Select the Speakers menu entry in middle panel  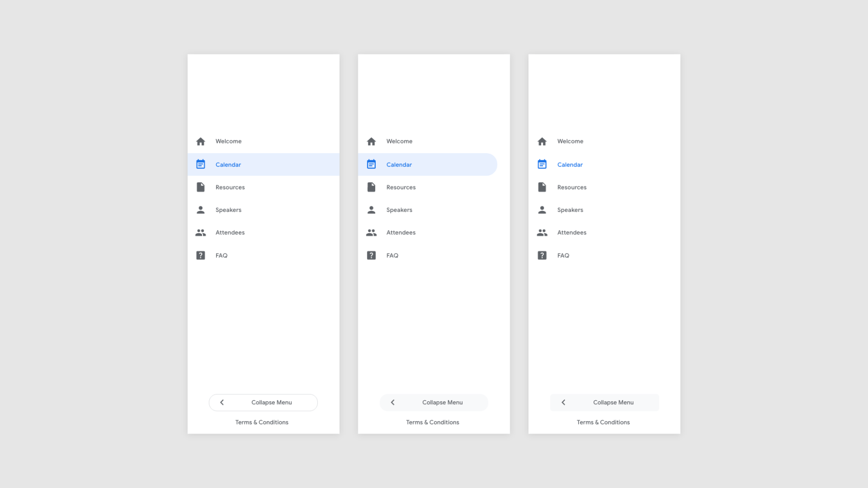(399, 210)
